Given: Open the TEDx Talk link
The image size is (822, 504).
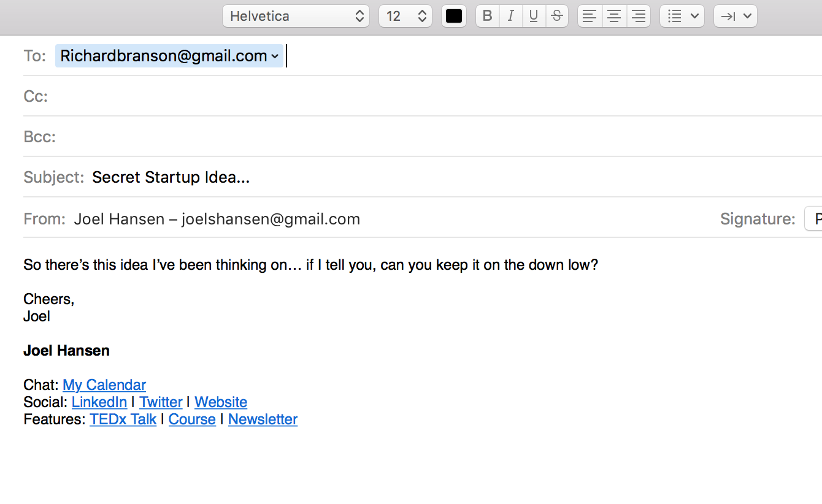Looking at the screenshot, I should (123, 419).
